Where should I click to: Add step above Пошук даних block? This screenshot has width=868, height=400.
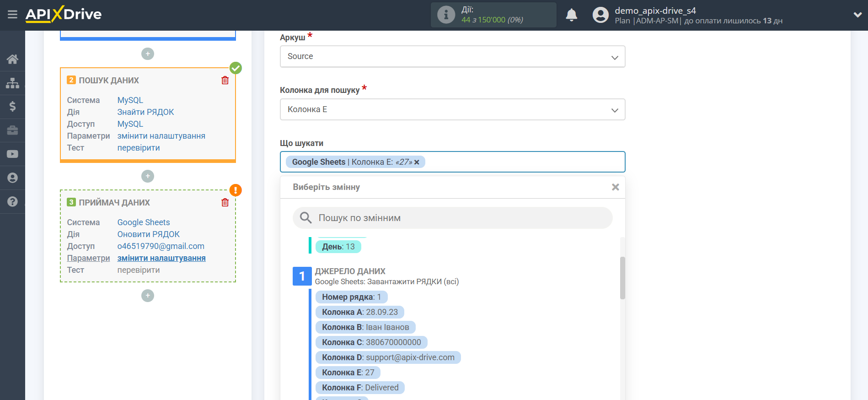pyautogui.click(x=148, y=54)
